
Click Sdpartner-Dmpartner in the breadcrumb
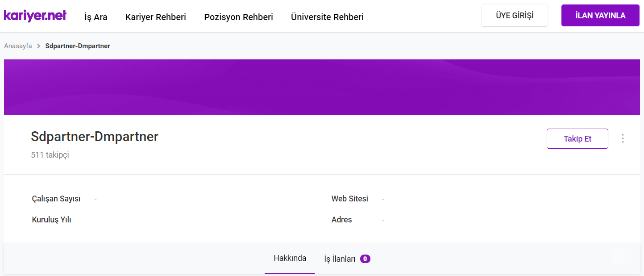[78, 46]
